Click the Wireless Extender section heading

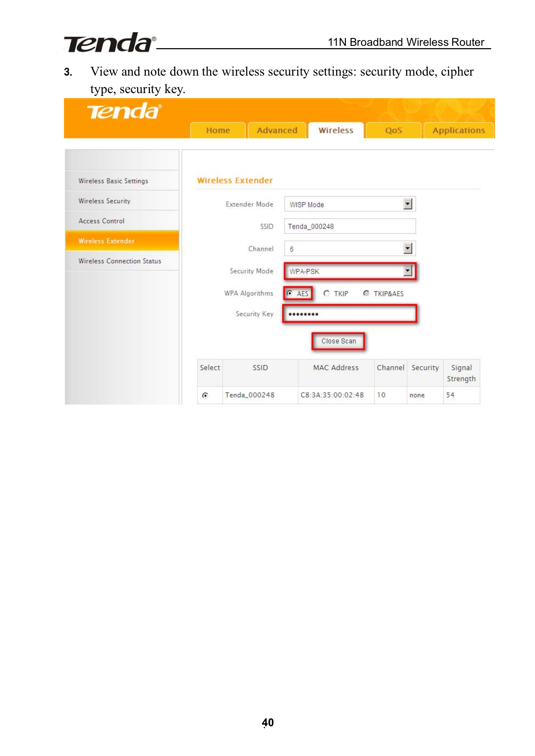pyautogui.click(x=235, y=180)
